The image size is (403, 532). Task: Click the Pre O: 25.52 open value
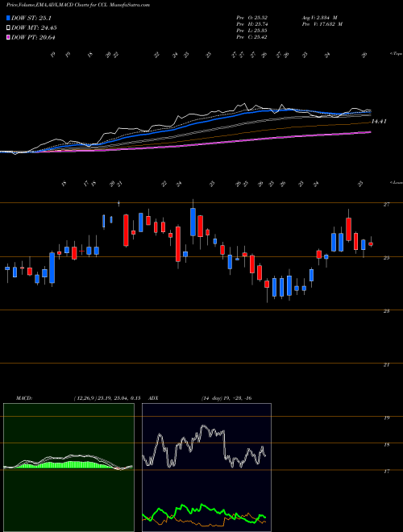[x=251, y=18]
